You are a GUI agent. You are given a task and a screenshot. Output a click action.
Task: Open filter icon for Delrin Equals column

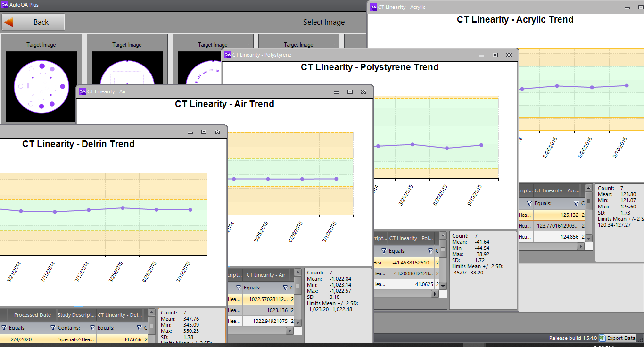[139, 328]
